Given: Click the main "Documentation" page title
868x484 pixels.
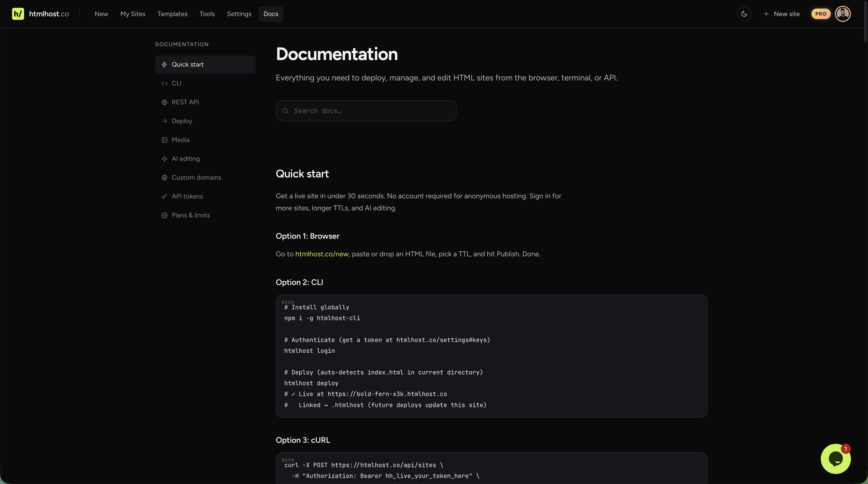Looking at the screenshot, I should click(337, 54).
